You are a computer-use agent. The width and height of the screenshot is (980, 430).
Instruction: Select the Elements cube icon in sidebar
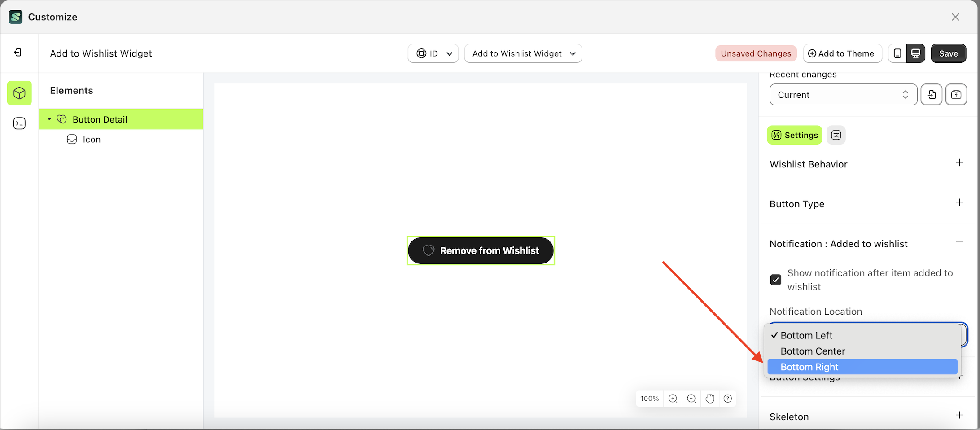[x=19, y=93]
